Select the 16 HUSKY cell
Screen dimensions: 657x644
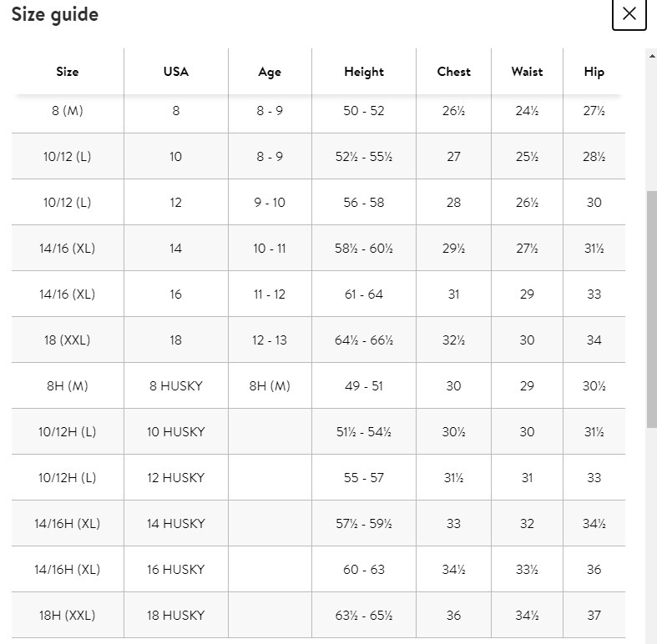click(176, 570)
